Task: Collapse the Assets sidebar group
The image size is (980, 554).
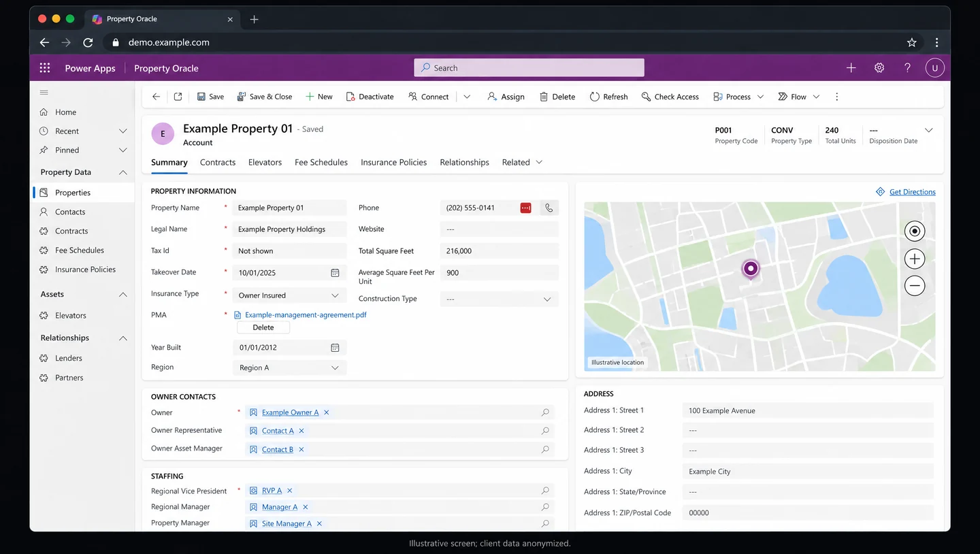Action: click(x=122, y=295)
